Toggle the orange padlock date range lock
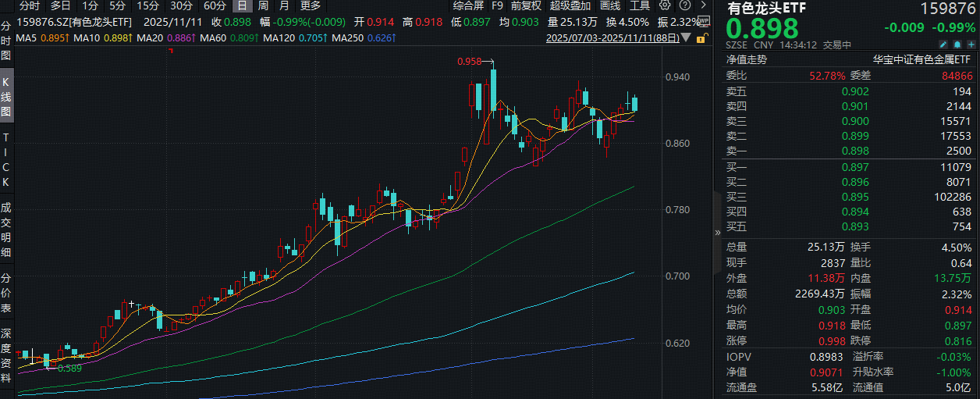The width and height of the screenshot is (980, 399). pos(702,37)
